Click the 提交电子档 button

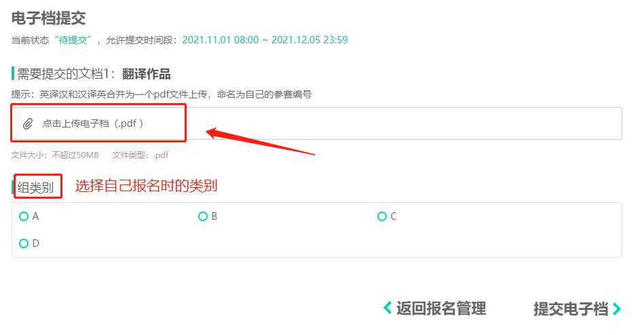[x=571, y=309]
